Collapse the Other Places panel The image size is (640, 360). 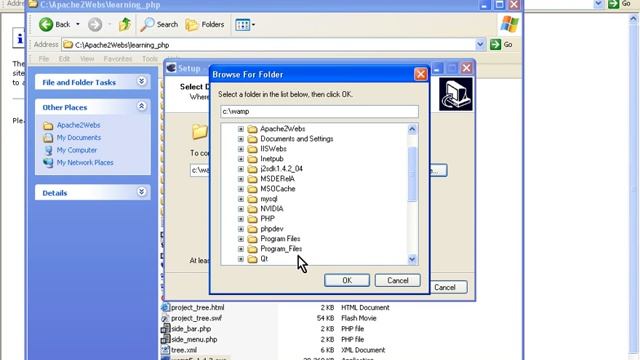pyautogui.click(x=142, y=107)
